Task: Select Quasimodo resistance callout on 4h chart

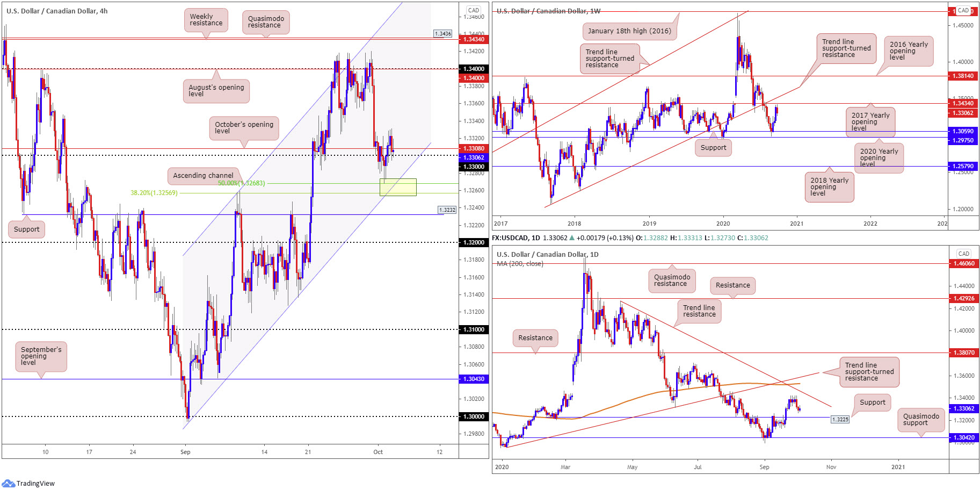Action: 266,22
